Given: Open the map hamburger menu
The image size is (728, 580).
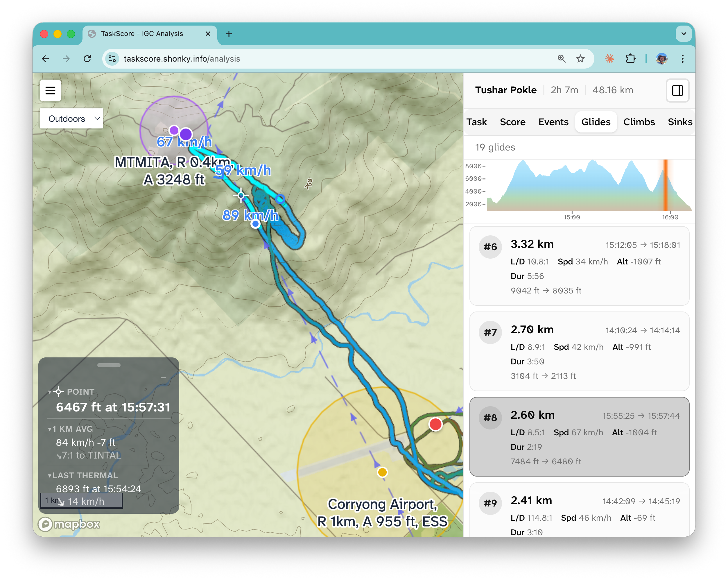Looking at the screenshot, I should click(x=50, y=91).
